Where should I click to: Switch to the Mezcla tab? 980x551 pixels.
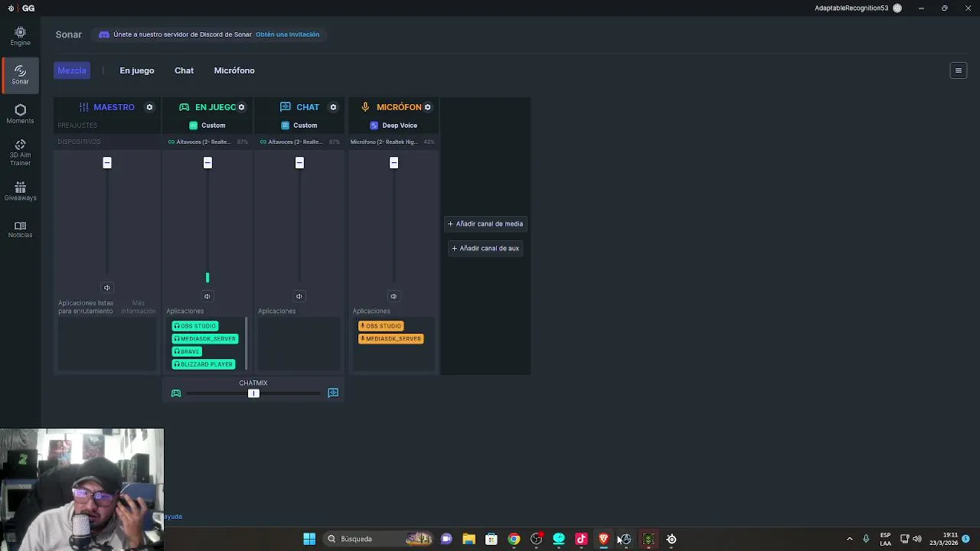pos(72,70)
